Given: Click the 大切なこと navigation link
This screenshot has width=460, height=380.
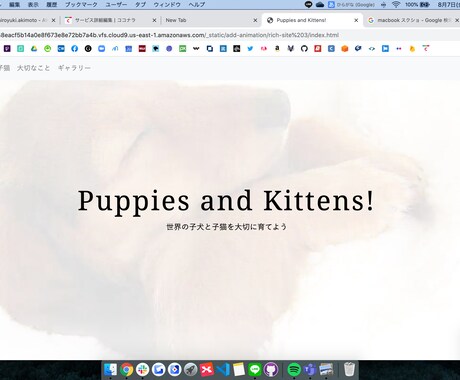Looking at the screenshot, I should 33,68.
